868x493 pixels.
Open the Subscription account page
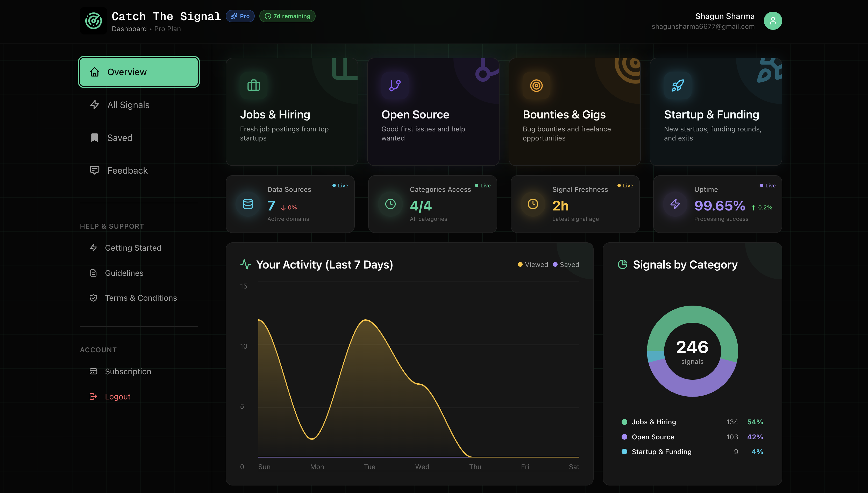click(128, 371)
